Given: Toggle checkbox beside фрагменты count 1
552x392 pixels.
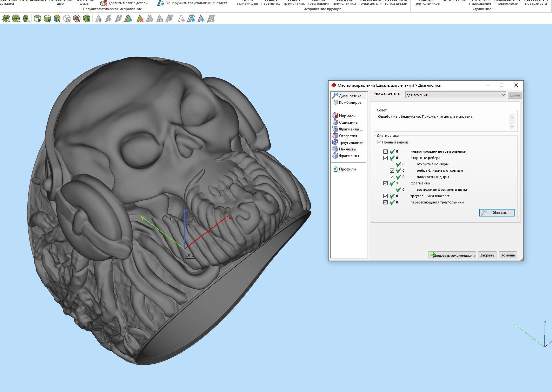Looking at the screenshot, I should click(385, 183).
